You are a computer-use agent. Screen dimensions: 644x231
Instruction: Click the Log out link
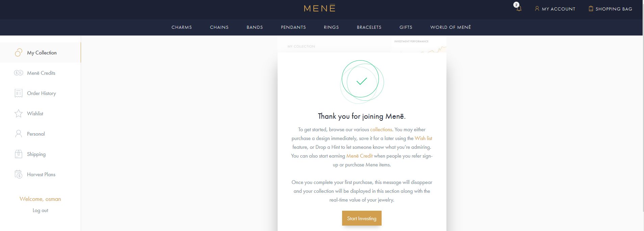pyautogui.click(x=40, y=210)
